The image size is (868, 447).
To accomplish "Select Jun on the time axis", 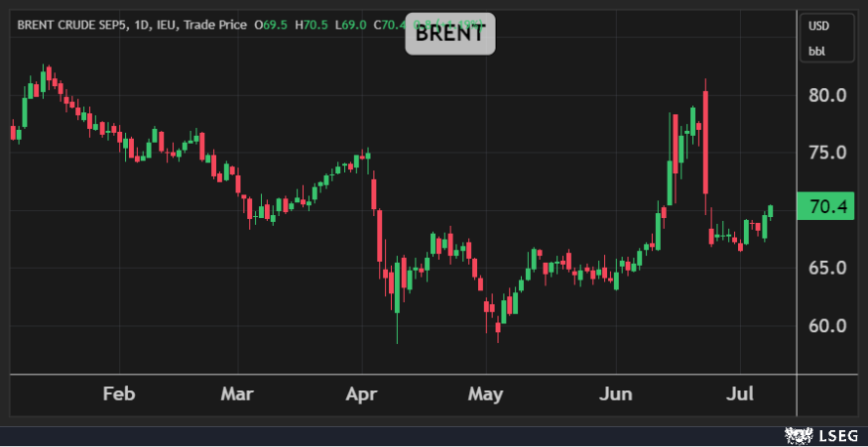I will coord(616,394).
